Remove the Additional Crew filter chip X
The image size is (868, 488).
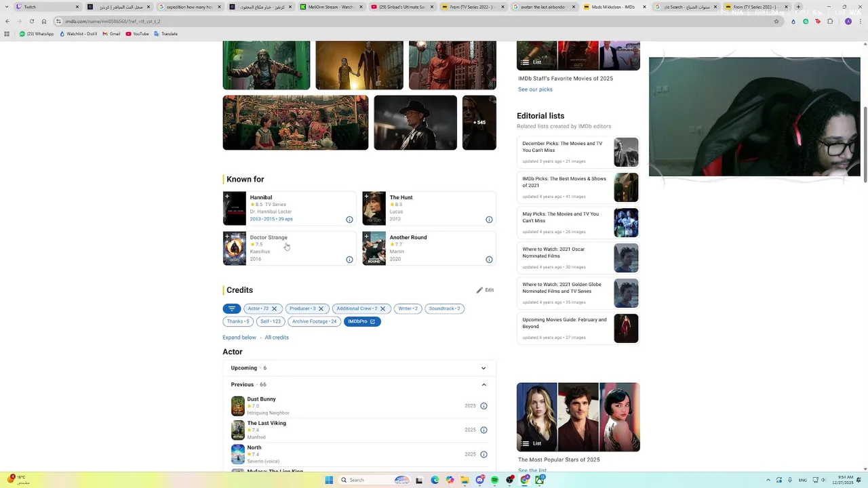tap(382, 308)
